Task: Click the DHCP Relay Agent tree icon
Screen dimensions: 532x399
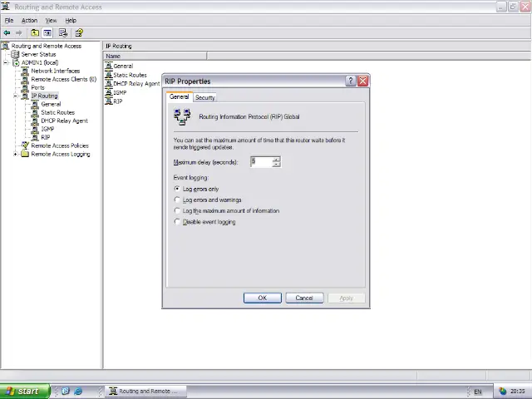Action: tap(35, 121)
